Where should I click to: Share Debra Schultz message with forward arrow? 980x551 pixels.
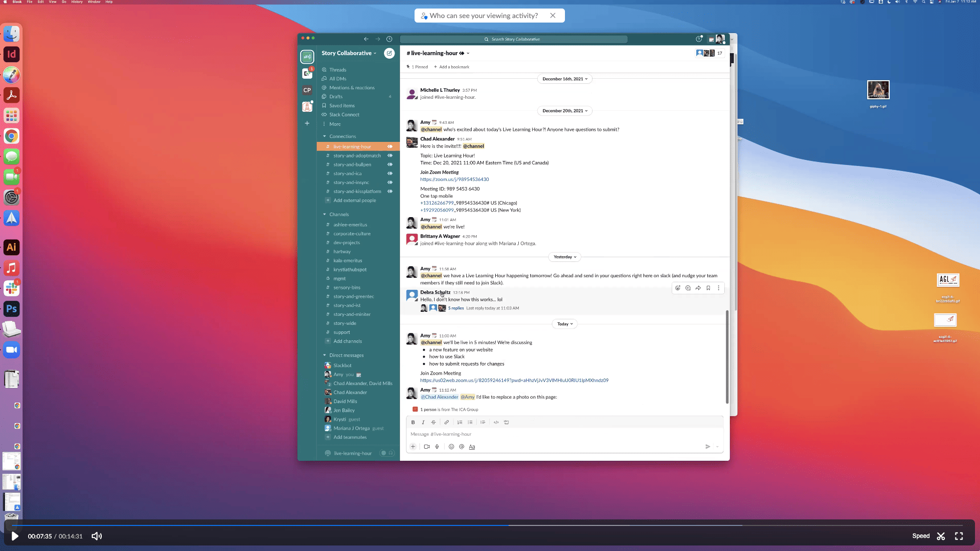tap(698, 288)
